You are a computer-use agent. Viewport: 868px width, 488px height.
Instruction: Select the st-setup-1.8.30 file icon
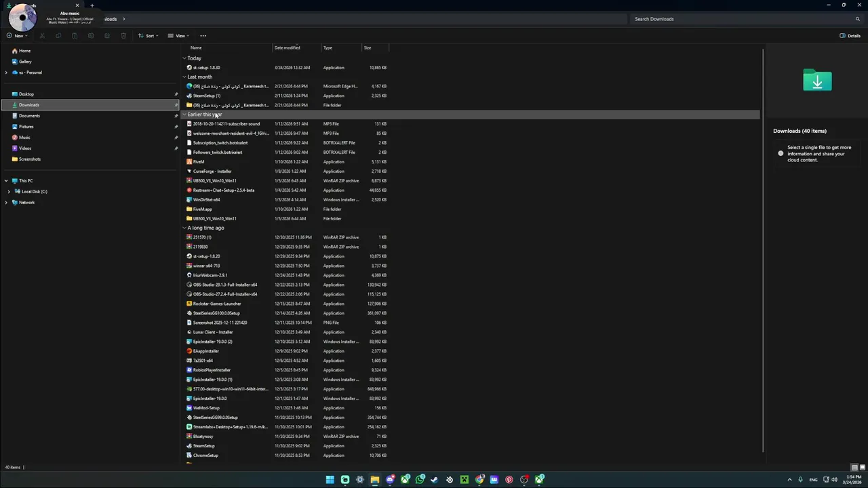point(189,68)
